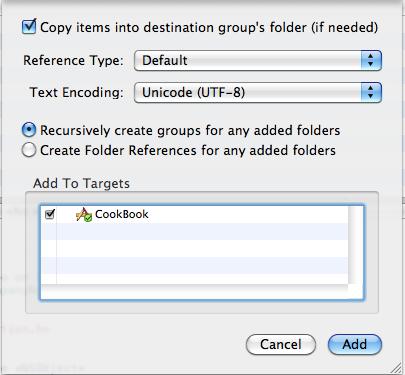Open the Text Encoding dropdown
This screenshot has height=375, width=405.
click(258, 92)
